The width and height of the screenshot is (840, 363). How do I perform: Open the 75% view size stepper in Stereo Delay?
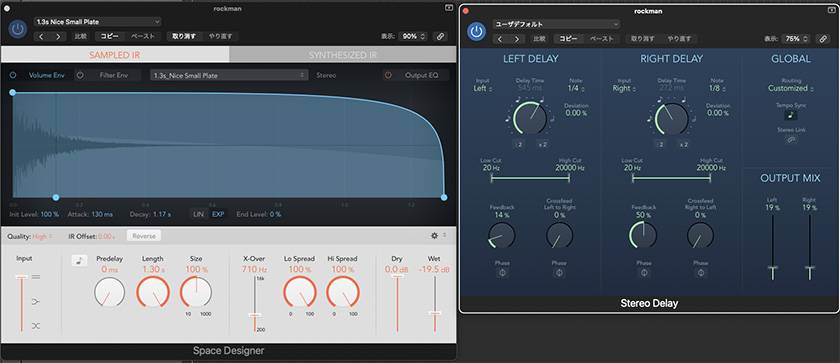pyautogui.click(x=797, y=39)
